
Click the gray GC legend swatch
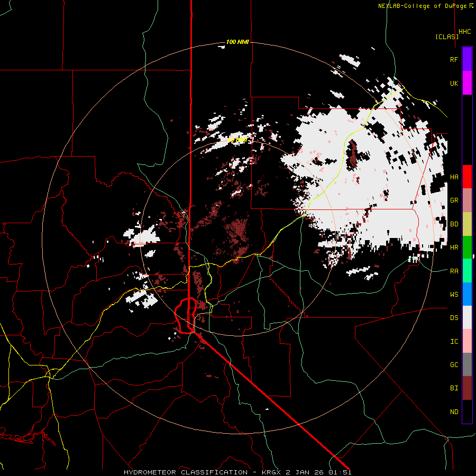[467, 364]
